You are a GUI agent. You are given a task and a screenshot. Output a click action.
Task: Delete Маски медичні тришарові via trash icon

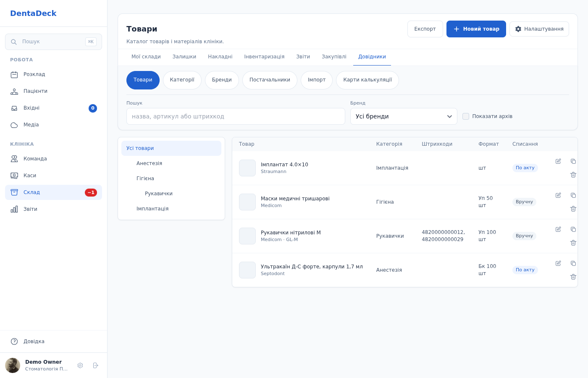click(x=573, y=209)
